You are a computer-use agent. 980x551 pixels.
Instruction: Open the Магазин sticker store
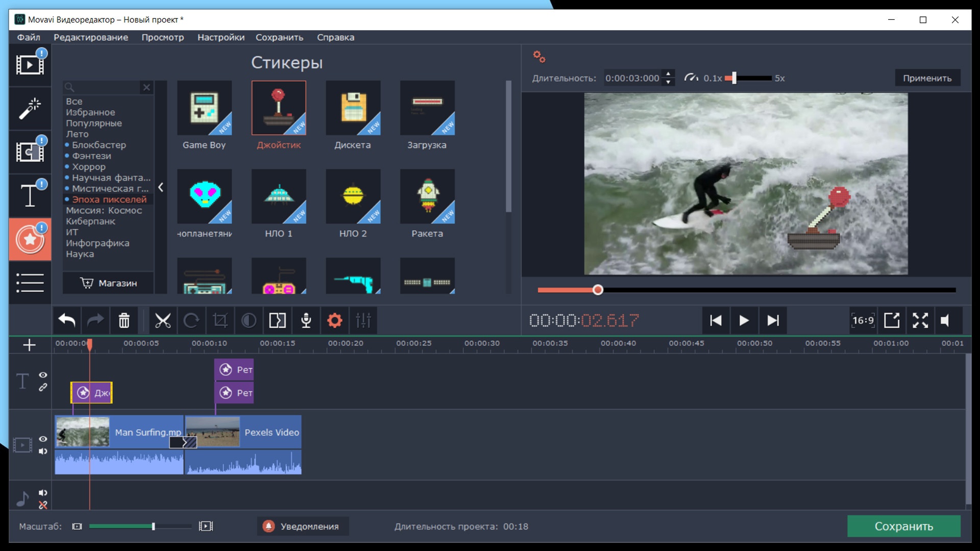click(x=108, y=283)
